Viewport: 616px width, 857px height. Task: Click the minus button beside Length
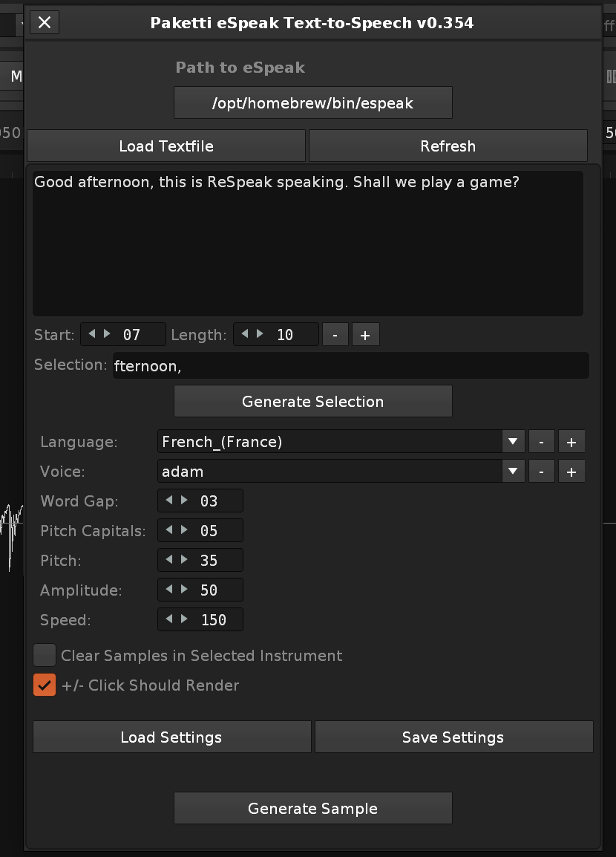click(335, 335)
